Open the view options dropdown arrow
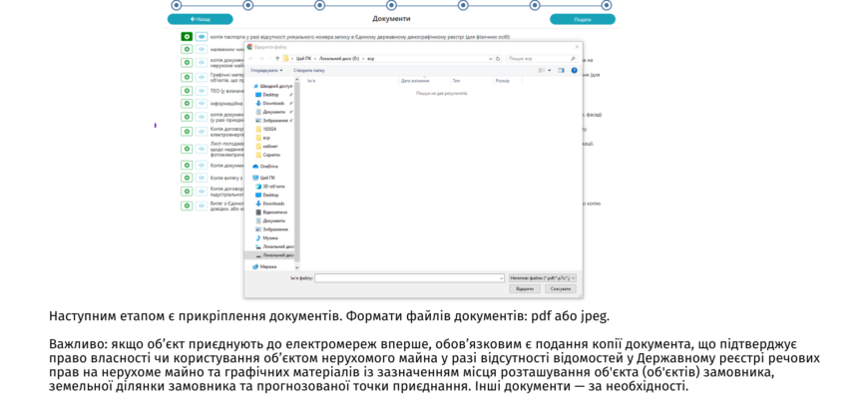The height and width of the screenshot is (399, 868). (549, 70)
